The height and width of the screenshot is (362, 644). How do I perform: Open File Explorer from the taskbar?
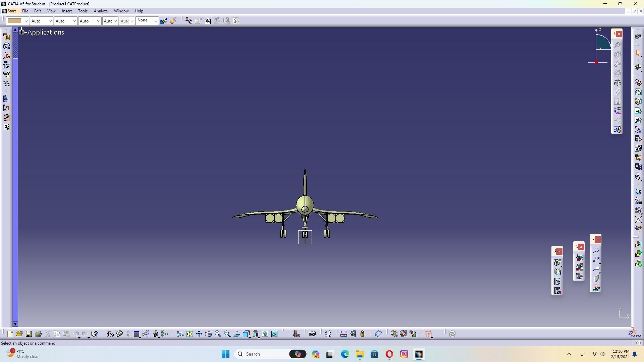pyautogui.click(x=360, y=354)
